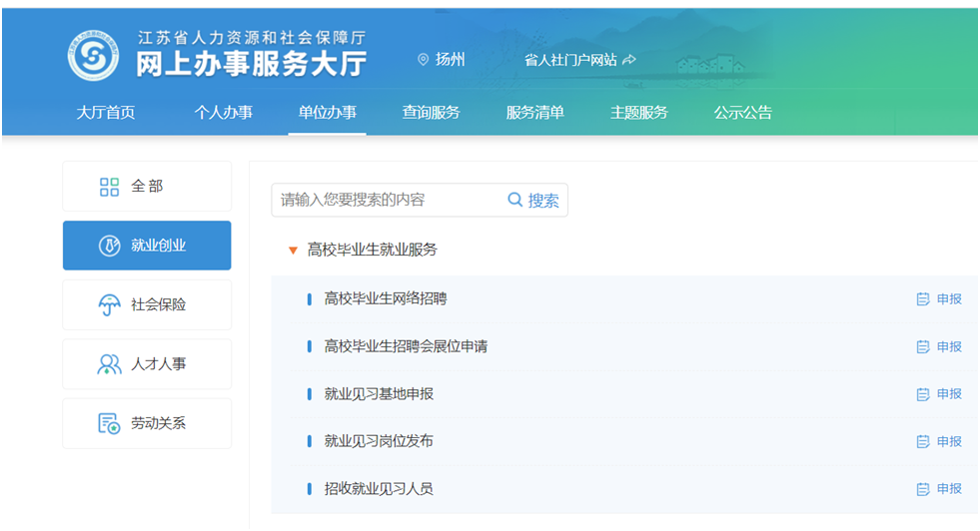Switch to the 个人办事 tab
980x531 pixels.
point(223,113)
